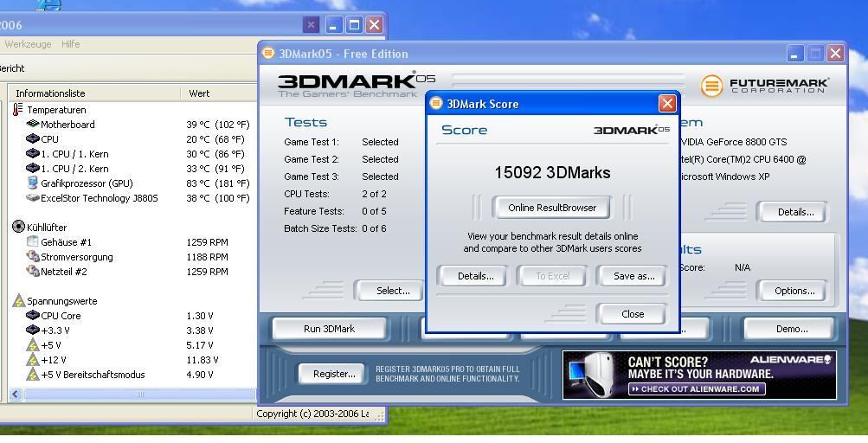
Task: Open the Options... button
Action: [x=794, y=291]
